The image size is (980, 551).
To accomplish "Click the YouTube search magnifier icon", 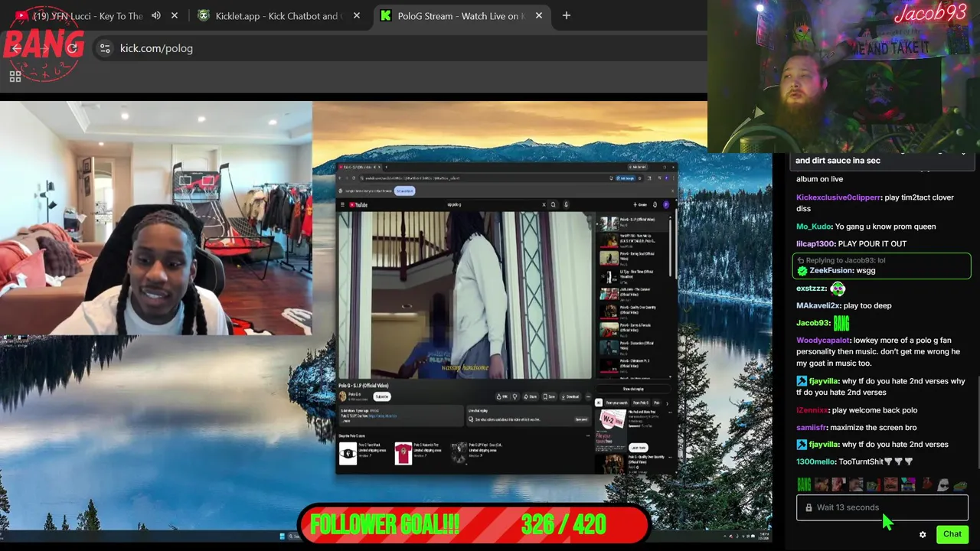I will tap(554, 204).
